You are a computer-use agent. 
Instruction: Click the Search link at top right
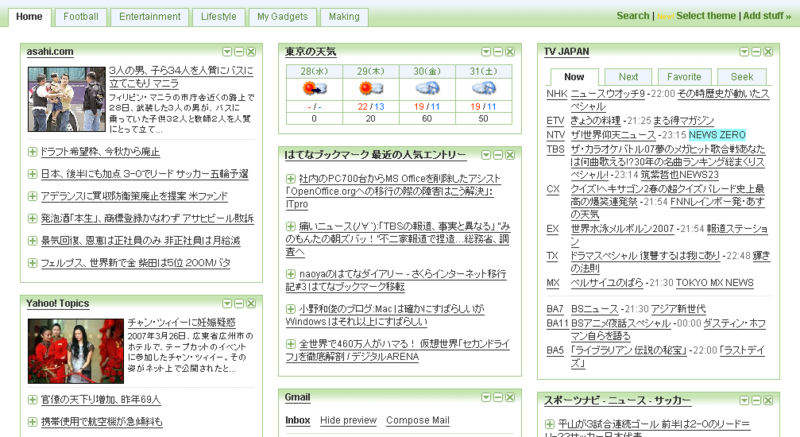click(633, 16)
